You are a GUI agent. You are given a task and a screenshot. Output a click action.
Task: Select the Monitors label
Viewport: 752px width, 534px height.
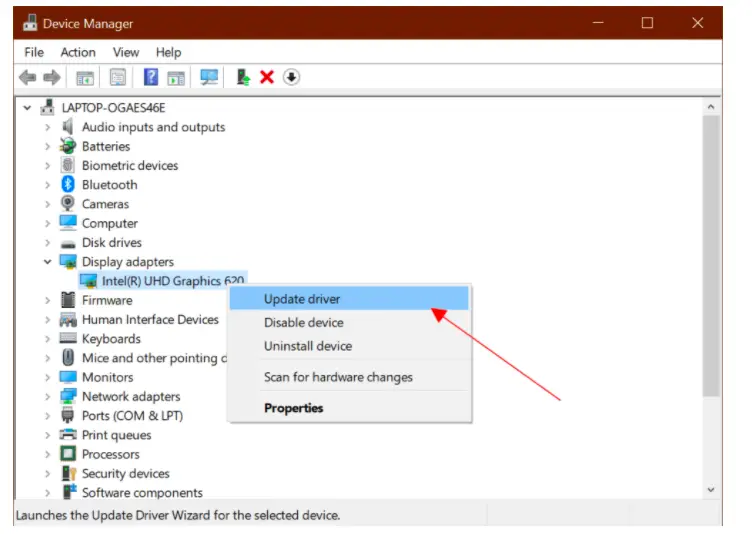107,377
